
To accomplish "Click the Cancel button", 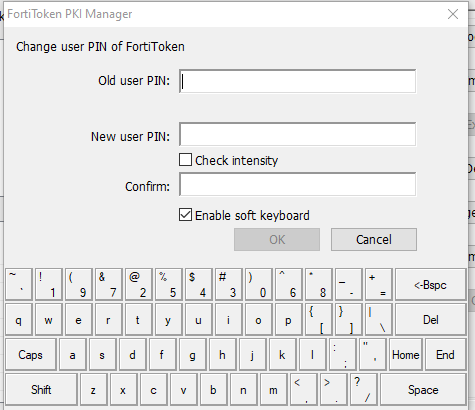I will tap(374, 239).
